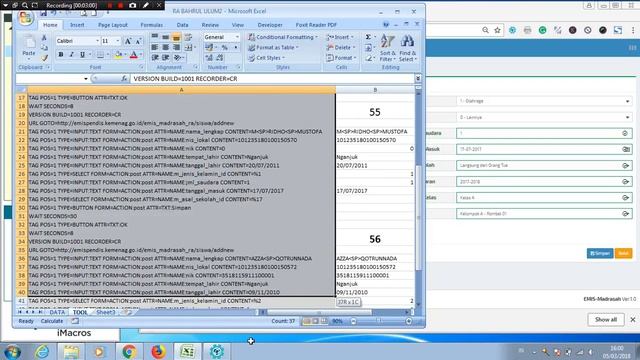Image resolution: width=640 pixels, height=360 pixels.
Task: Open the Calibri font name dropdown
Action: point(97,41)
